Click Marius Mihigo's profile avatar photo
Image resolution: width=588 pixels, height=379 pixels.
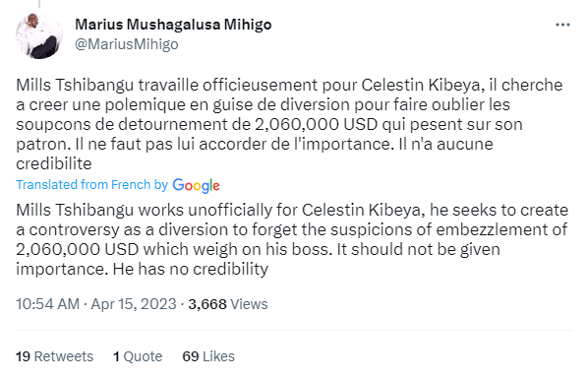(39, 35)
